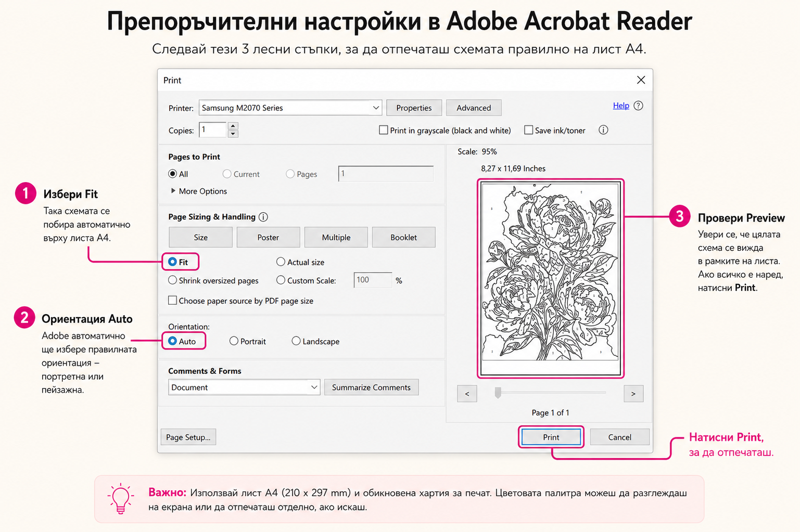Enable Print in grayscale checkbox
Viewport: 800px width, 532px height.
coord(384,130)
